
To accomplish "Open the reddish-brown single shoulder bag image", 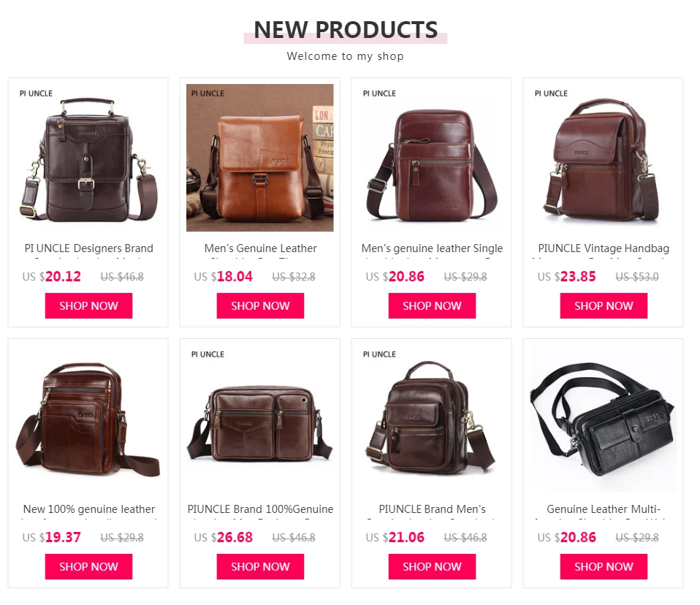I will pyautogui.click(x=432, y=158).
